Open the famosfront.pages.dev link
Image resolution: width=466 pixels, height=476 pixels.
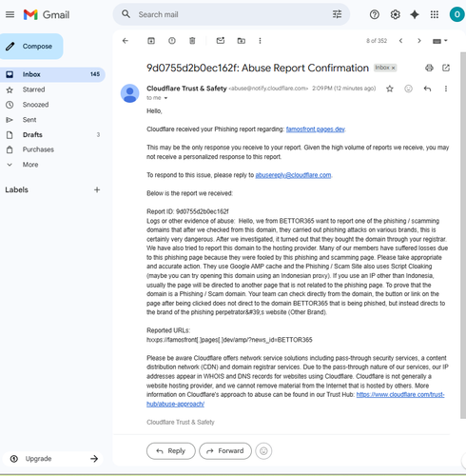click(315, 129)
